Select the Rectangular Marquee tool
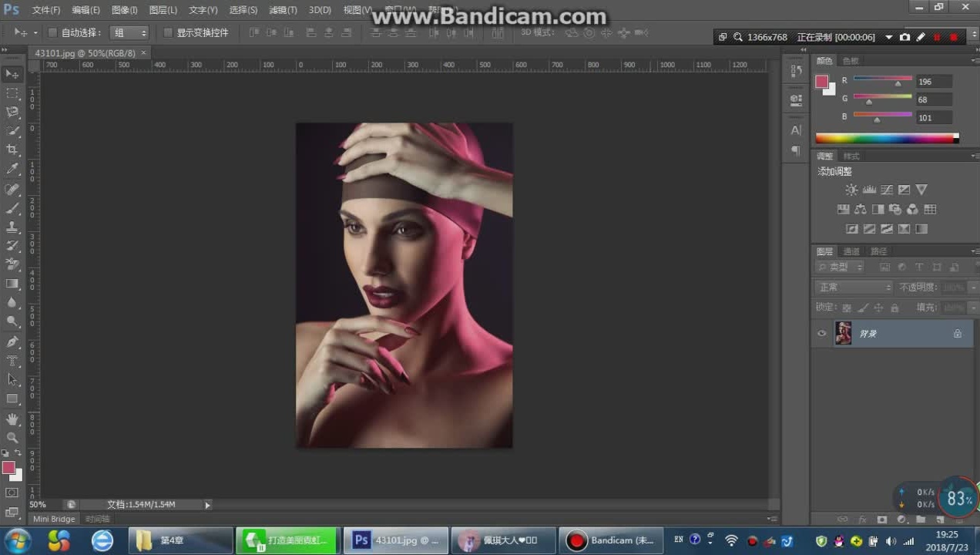 click(x=12, y=93)
